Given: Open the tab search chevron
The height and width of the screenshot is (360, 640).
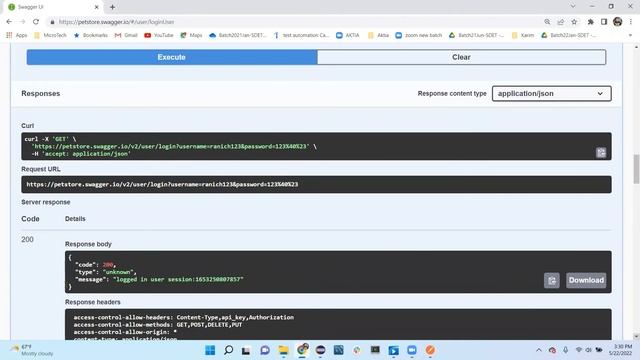Looking at the screenshot, I should point(573,6).
